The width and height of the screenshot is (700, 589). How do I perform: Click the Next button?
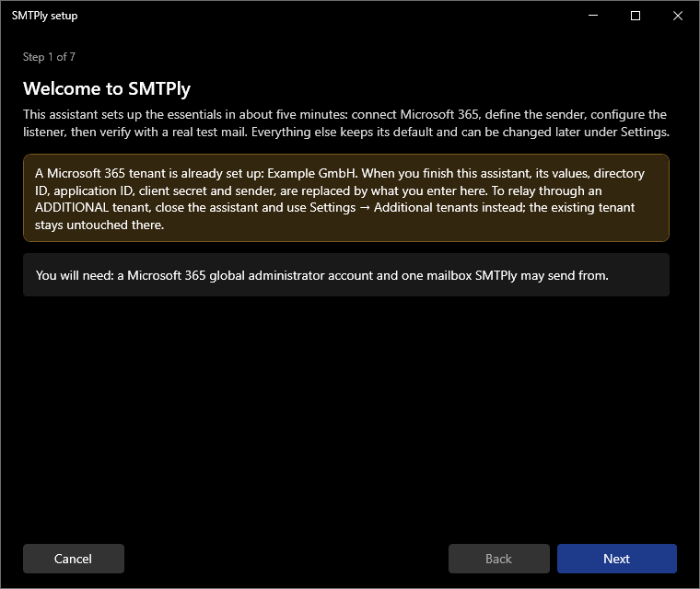[616, 559]
